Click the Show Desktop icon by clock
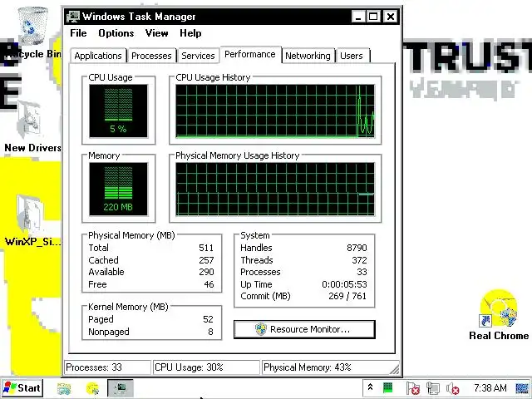The width and height of the screenshot is (532, 399). pyautogui.click(x=523, y=388)
